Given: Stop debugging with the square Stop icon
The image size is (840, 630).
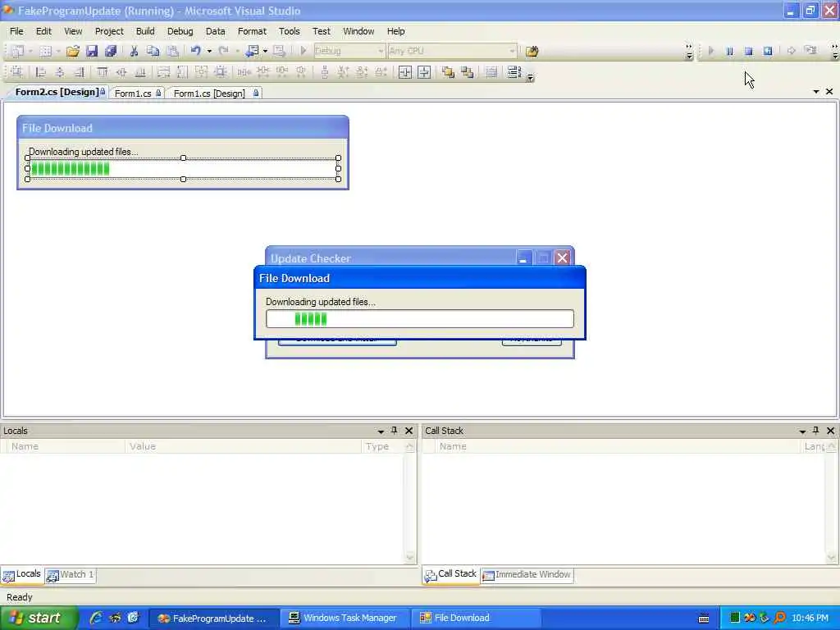Looking at the screenshot, I should [748, 51].
